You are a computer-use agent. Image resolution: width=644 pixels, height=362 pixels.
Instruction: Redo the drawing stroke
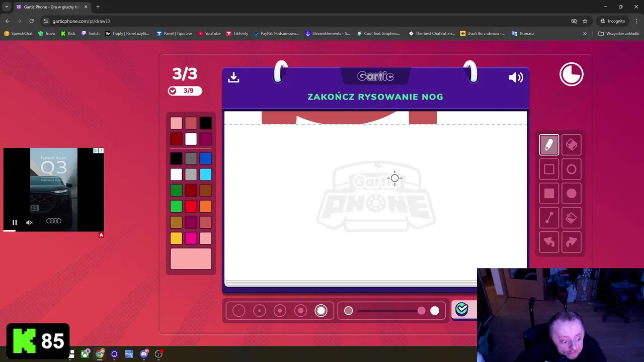tap(571, 242)
